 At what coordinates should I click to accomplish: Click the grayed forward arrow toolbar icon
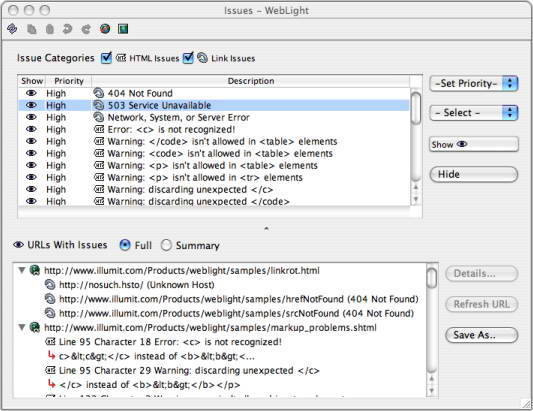86,29
